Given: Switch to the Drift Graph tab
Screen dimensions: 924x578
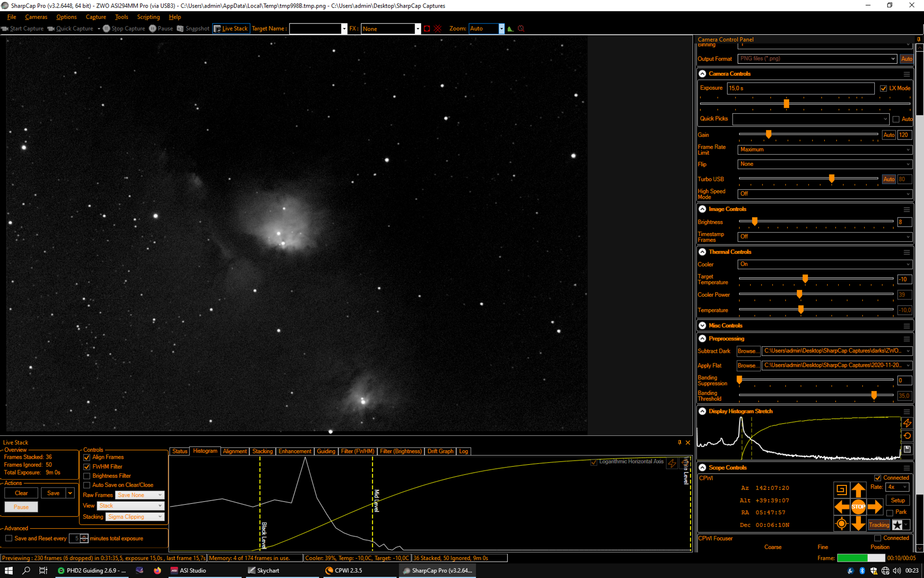Looking at the screenshot, I should [x=440, y=451].
